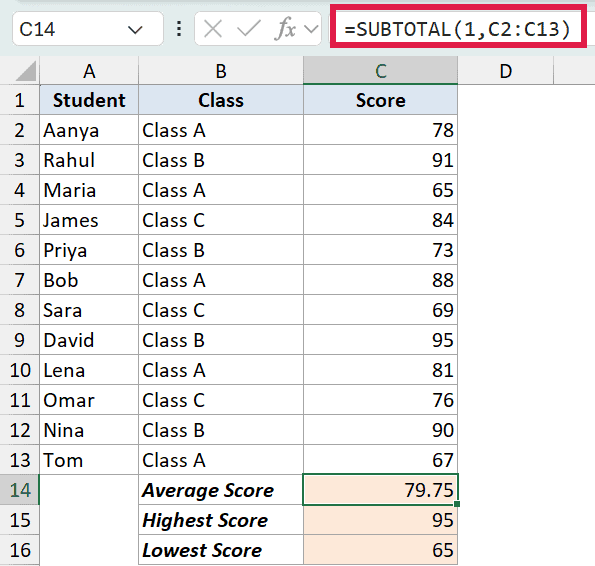This screenshot has width=595, height=566.
Task: Select the cell containing Maria
Action: pos(89,190)
